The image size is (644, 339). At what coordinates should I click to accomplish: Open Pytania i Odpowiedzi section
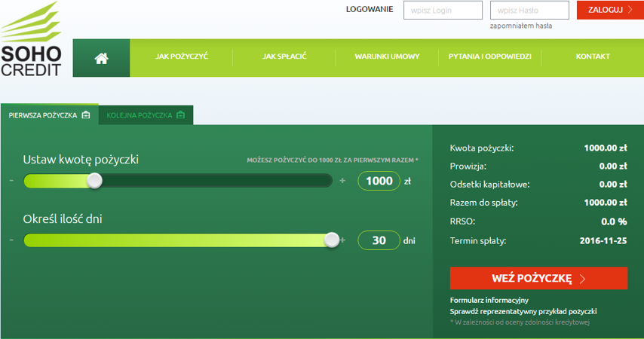click(490, 57)
